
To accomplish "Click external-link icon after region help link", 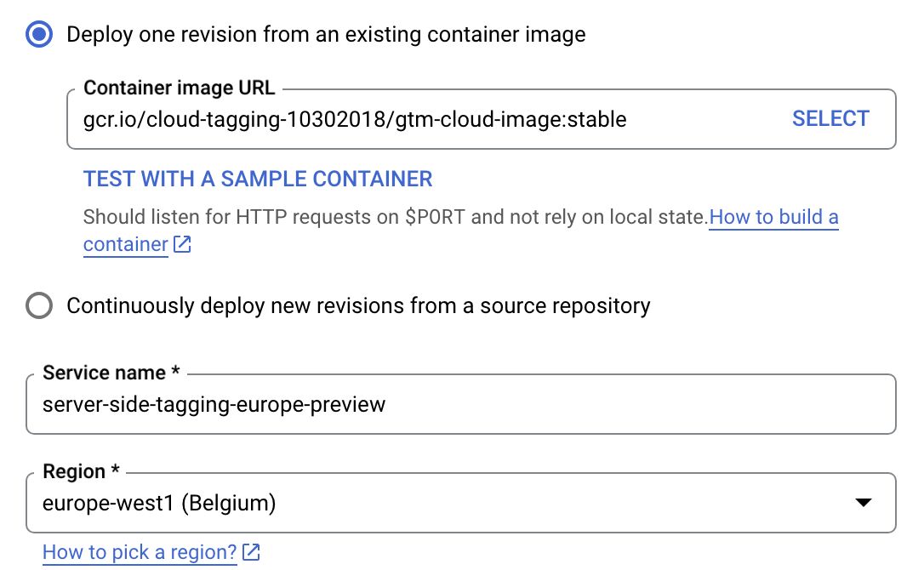I will (251, 552).
